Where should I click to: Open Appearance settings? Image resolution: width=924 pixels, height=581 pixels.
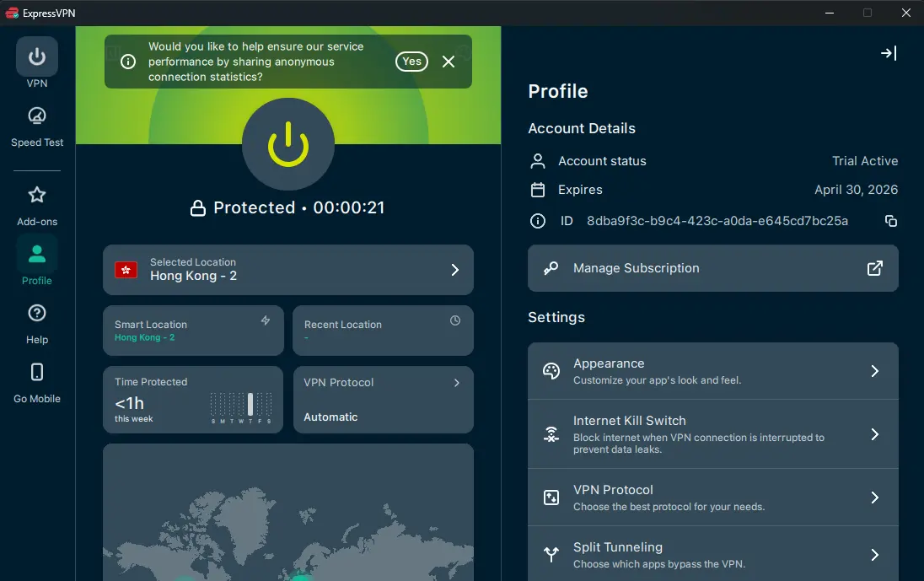(x=713, y=371)
